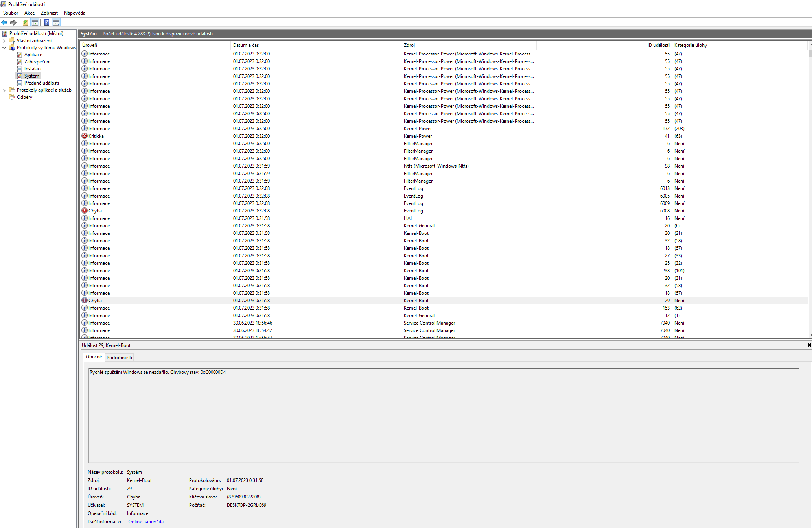The width and height of the screenshot is (812, 528).
Task: Click the Up one level folder icon
Action: click(26, 23)
